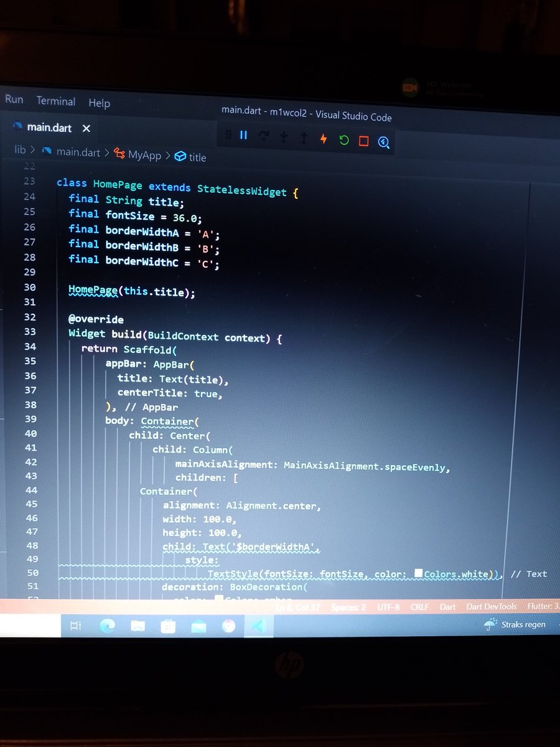This screenshot has width=560, height=747.
Task: Click height: 100.0 on line 47
Action: (202, 533)
